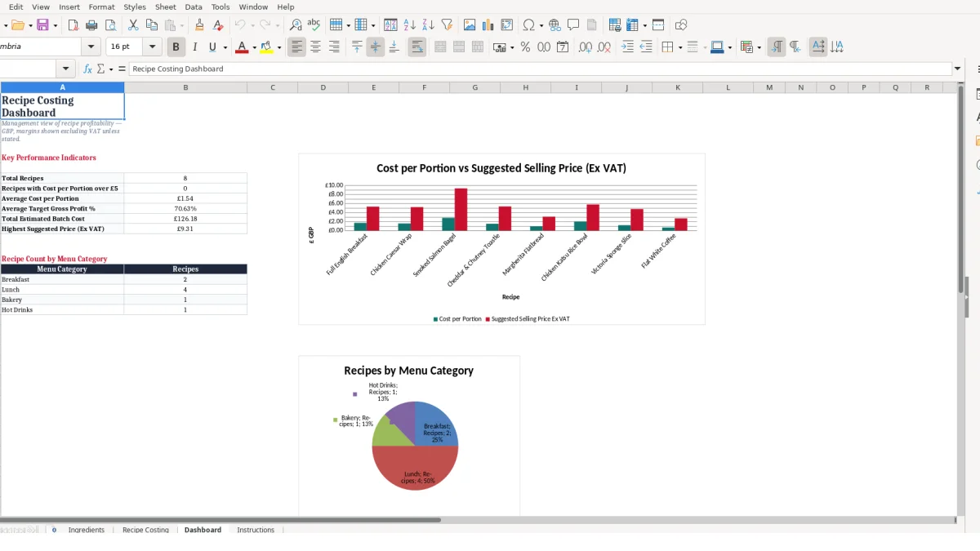This screenshot has height=551, width=980.
Task: Format cell as date
Action: (x=563, y=47)
